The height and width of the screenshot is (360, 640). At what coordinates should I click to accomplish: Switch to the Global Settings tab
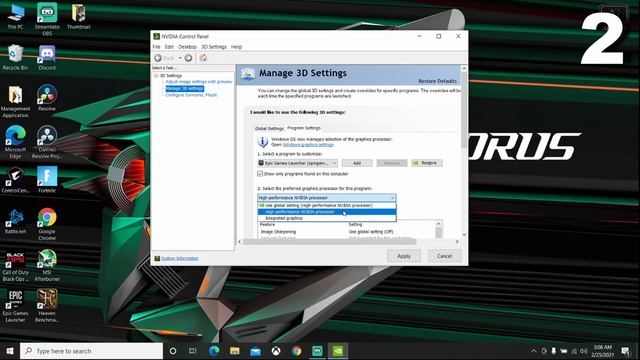click(269, 128)
